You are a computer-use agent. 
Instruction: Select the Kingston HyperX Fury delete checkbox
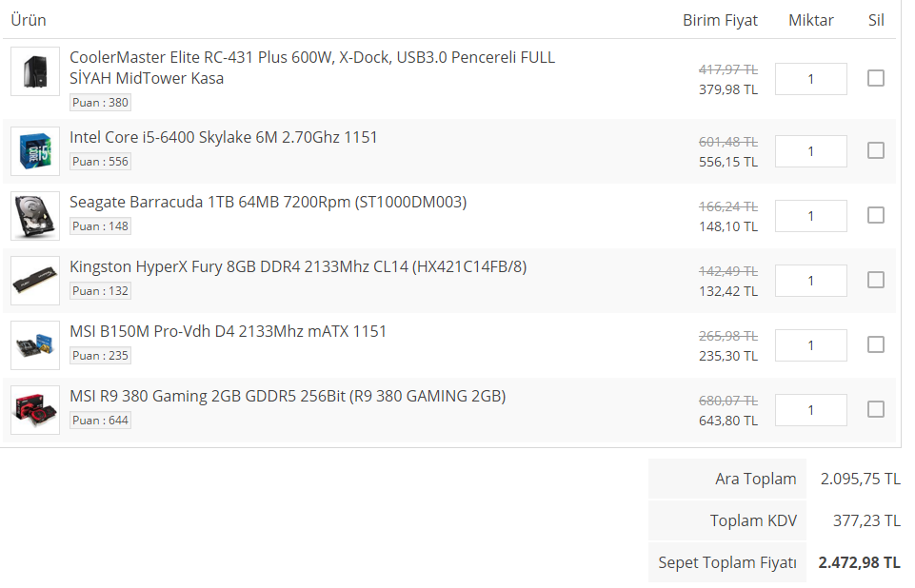pos(876,280)
